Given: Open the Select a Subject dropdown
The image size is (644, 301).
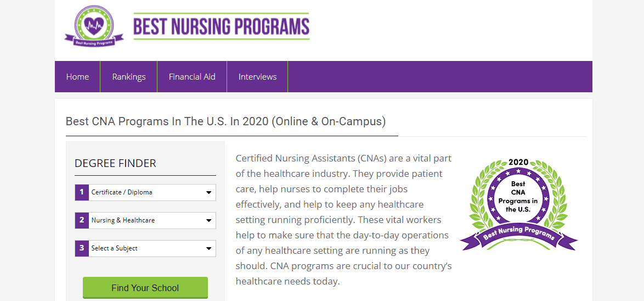Looking at the screenshot, I should click(x=145, y=248).
